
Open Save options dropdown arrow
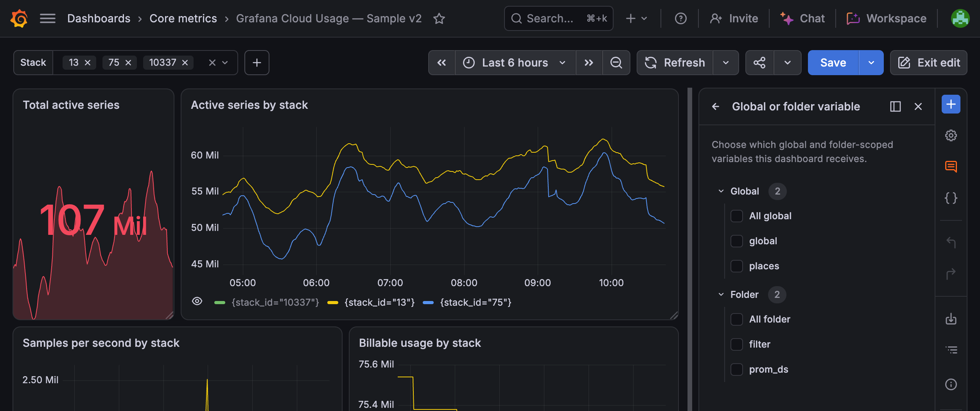click(871, 63)
